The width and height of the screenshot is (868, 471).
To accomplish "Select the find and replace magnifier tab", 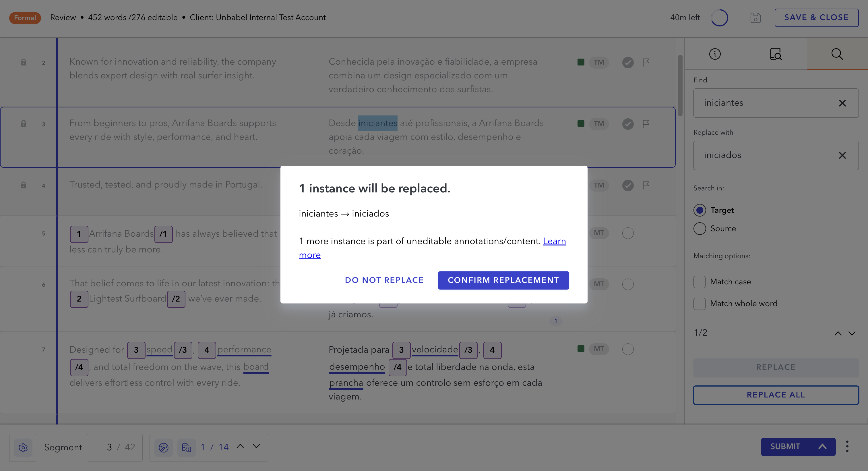I will tap(837, 54).
